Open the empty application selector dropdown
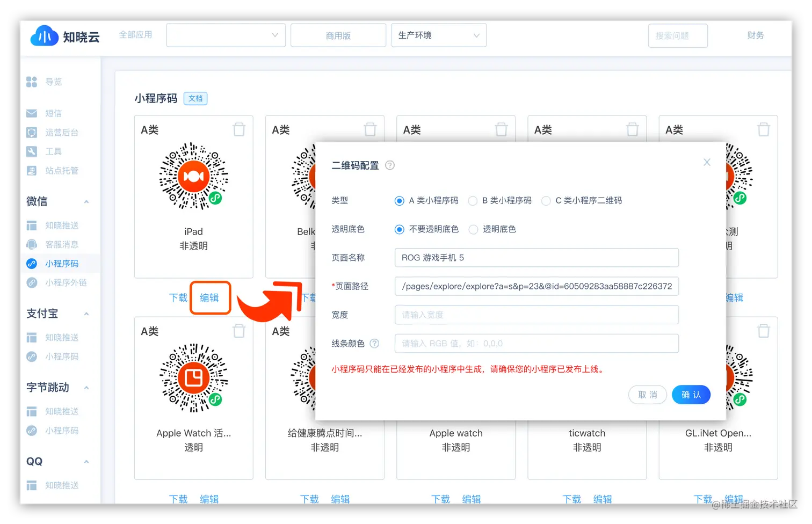Viewport: 812px width, 524px height. pos(226,35)
